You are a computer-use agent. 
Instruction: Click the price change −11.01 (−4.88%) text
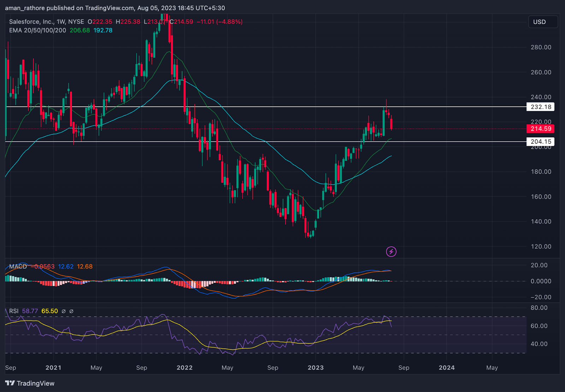(x=220, y=22)
